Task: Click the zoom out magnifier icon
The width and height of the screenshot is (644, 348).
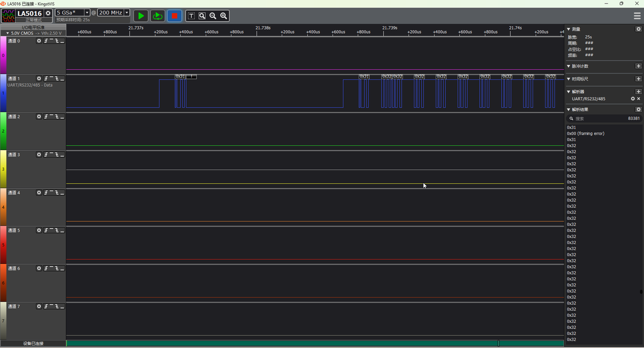Action: pyautogui.click(x=213, y=16)
